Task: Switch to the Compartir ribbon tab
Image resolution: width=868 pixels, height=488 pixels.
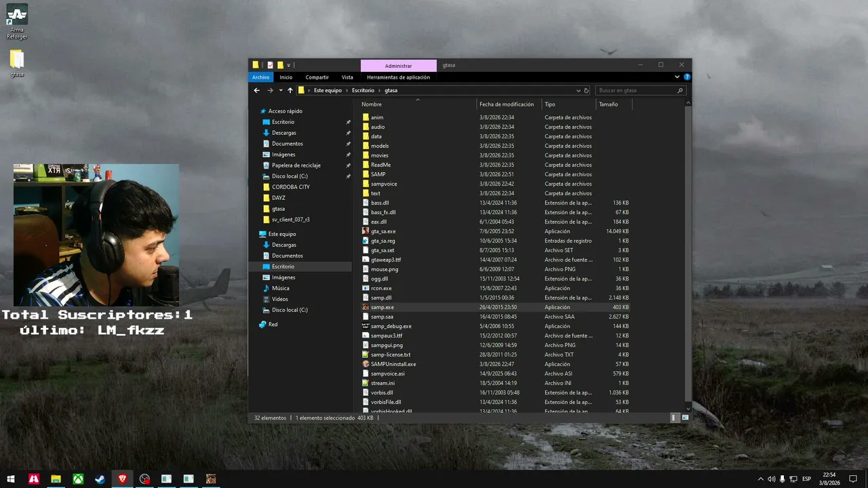Action: [317, 77]
